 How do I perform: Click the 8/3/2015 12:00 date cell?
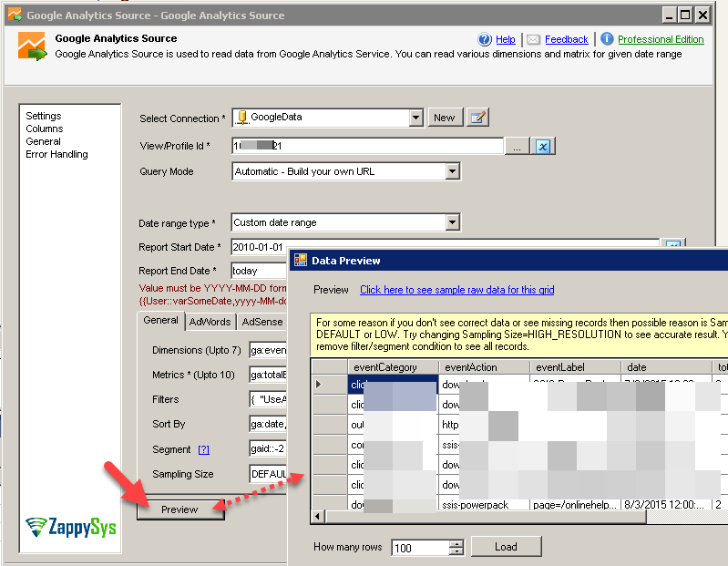[666, 505]
